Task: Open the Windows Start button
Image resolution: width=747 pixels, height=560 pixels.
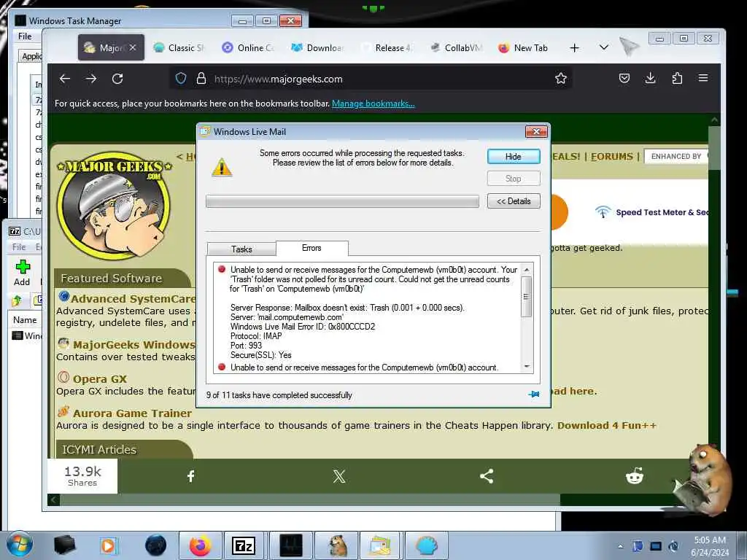Action: tap(20, 545)
